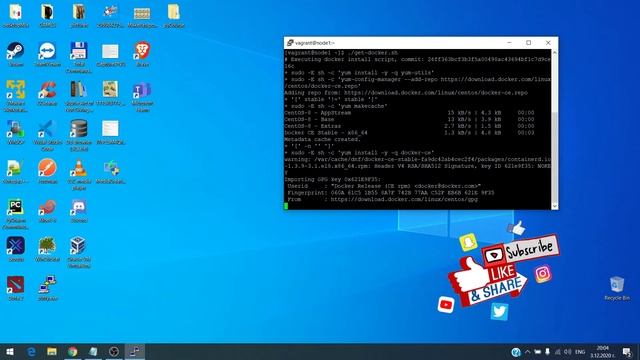Open the Visual Studio Code shortcut
This screenshot has height=360, width=640.
[x=47, y=135]
